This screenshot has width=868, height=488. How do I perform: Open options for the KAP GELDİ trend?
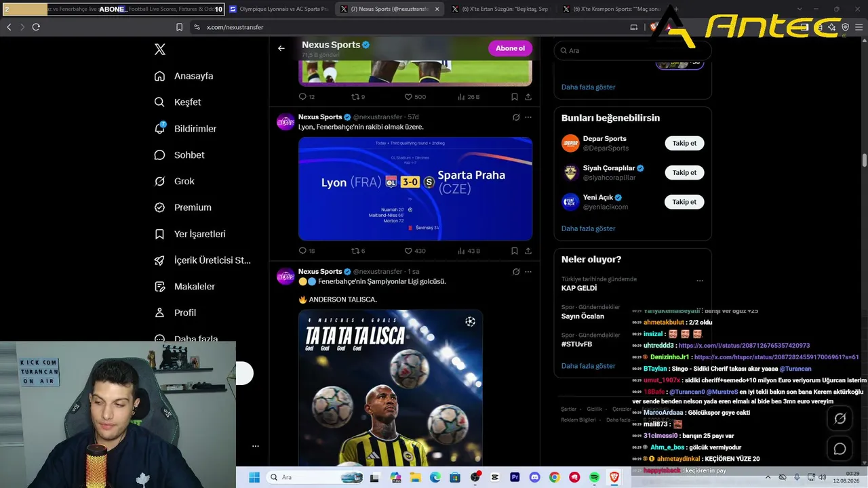click(700, 281)
